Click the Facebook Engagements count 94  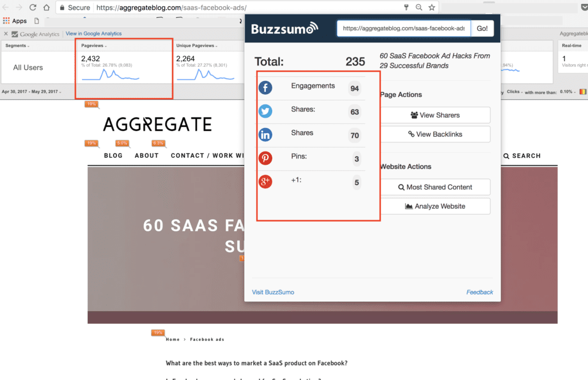(x=354, y=88)
